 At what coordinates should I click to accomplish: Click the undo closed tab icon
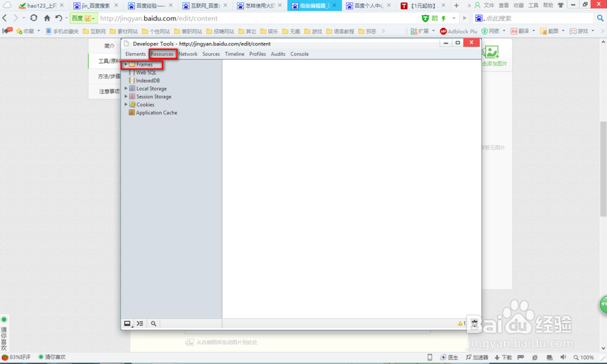click(x=58, y=18)
